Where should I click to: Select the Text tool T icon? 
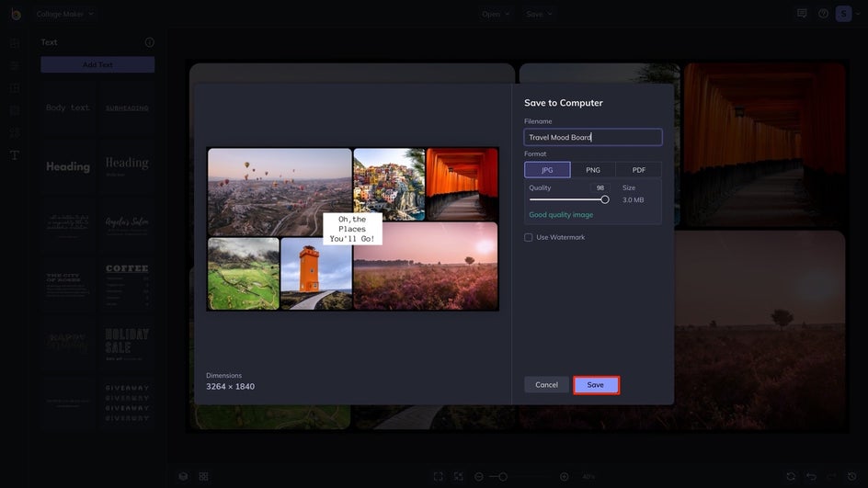(15, 155)
